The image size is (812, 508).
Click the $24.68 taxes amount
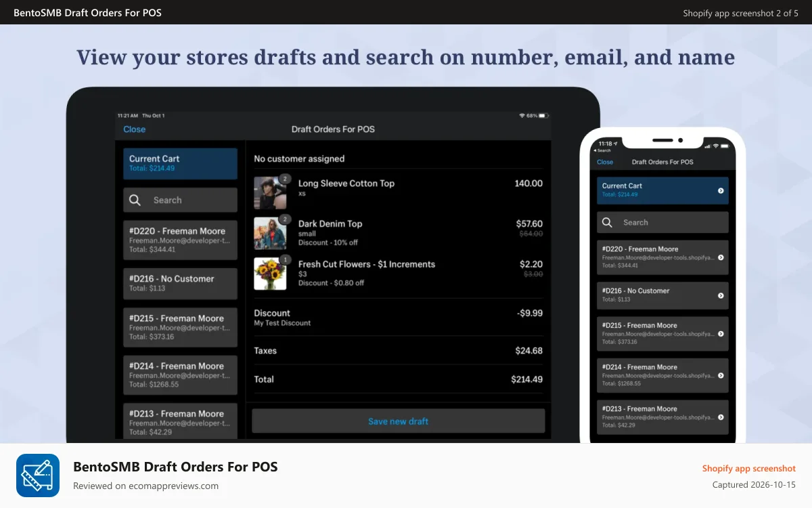pyautogui.click(x=529, y=351)
